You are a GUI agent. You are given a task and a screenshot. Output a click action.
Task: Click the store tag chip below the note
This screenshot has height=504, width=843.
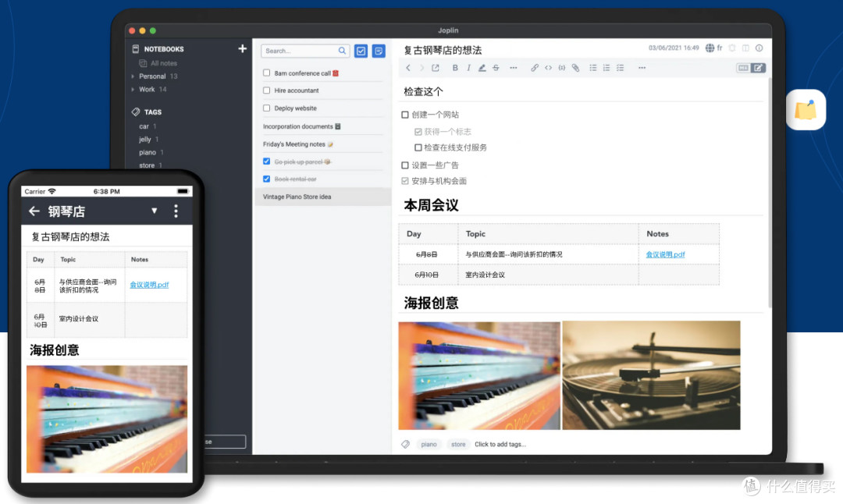(458, 445)
